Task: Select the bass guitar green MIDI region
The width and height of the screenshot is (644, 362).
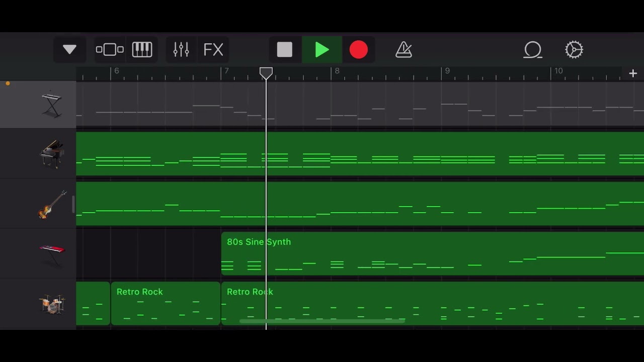Action: tap(360, 204)
